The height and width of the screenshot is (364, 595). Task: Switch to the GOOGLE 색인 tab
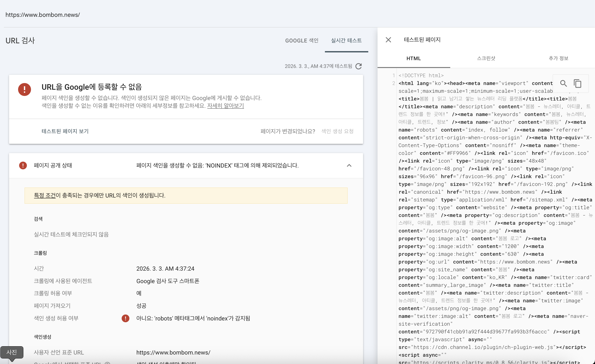(302, 41)
